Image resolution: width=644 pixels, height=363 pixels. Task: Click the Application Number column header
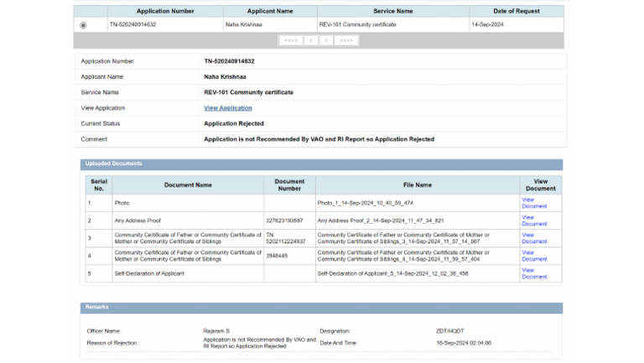click(x=165, y=11)
